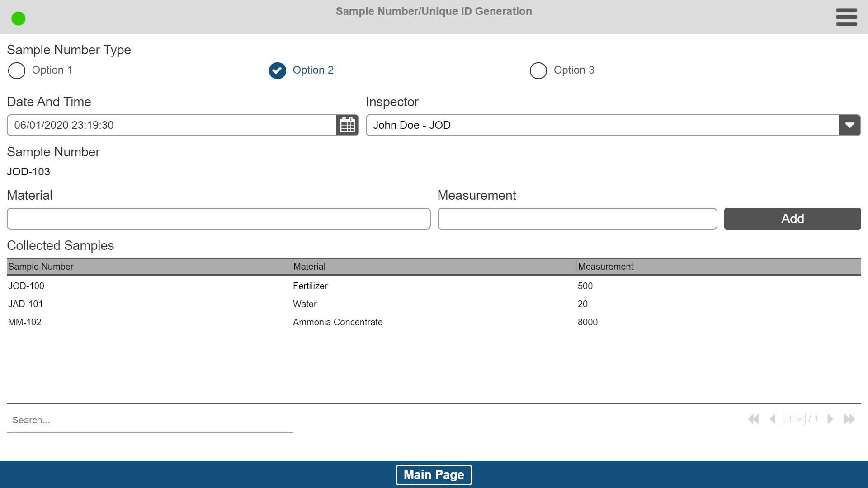The height and width of the screenshot is (488, 868).
Task: Open the hamburger menu icon
Action: [846, 17]
